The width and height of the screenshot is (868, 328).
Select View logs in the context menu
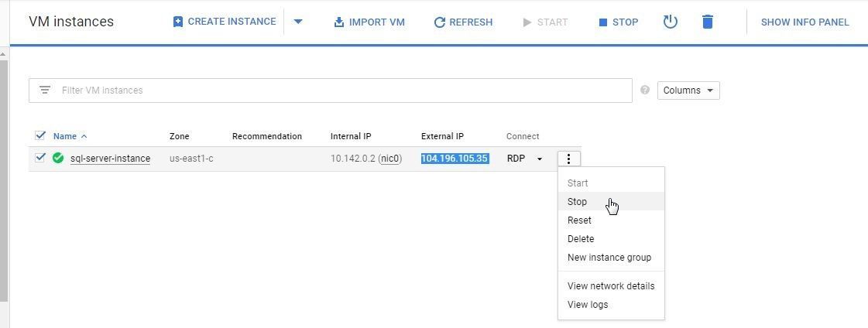pyautogui.click(x=588, y=305)
